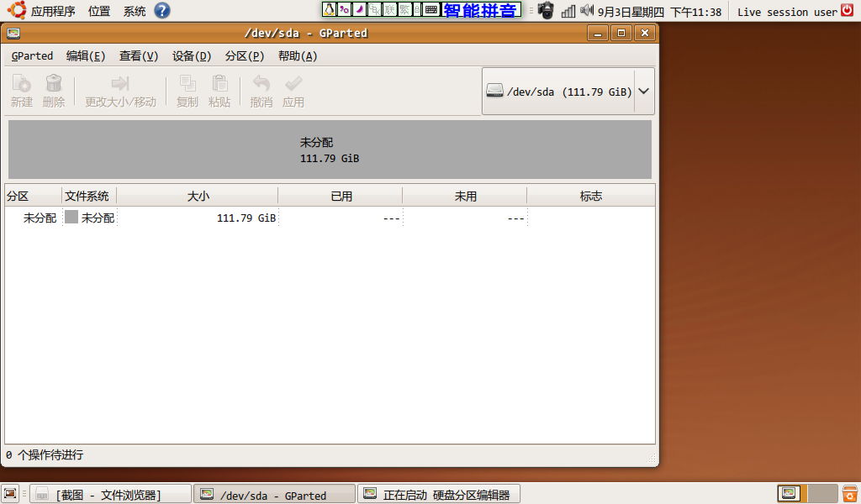Click the Ubuntu logo icon in top panel

tap(17, 10)
